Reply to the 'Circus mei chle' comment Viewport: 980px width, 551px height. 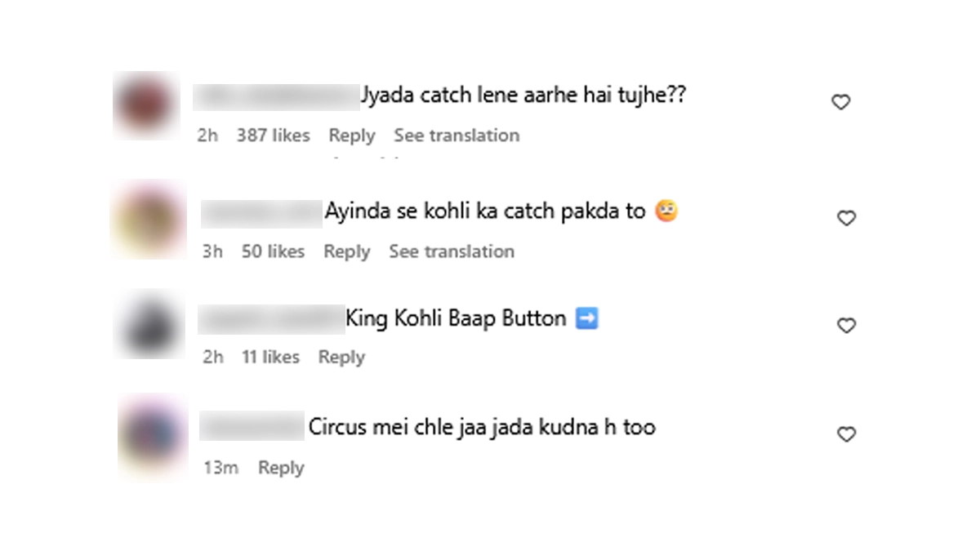[x=281, y=468]
